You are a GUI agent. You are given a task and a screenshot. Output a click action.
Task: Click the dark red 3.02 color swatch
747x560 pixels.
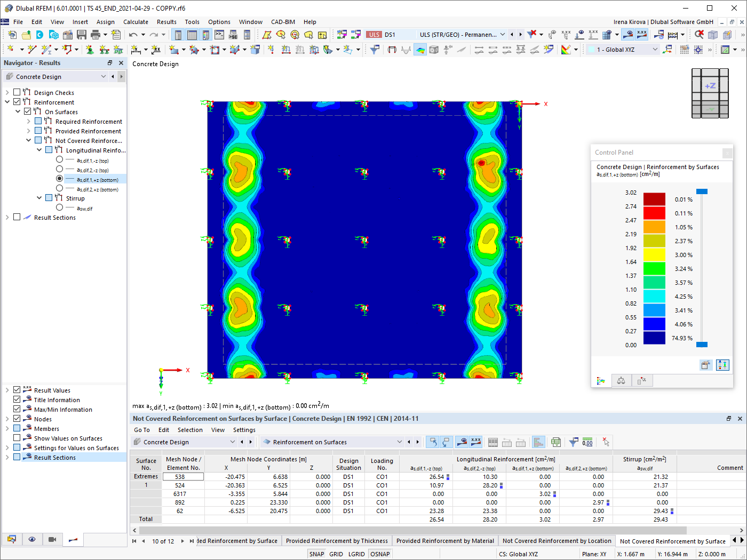pyautogui.click(x=654, y=199)
